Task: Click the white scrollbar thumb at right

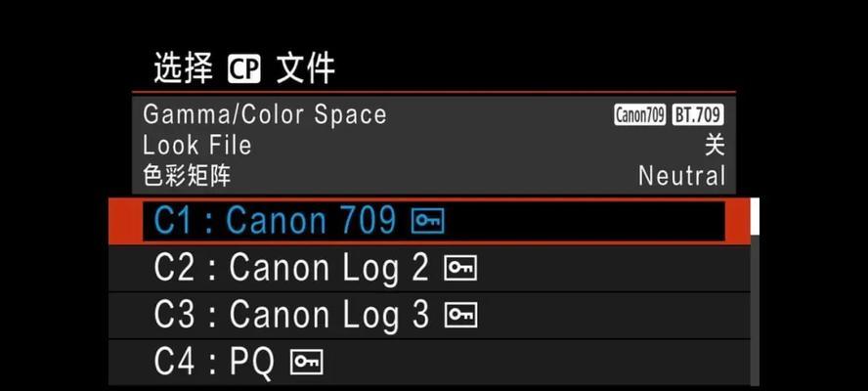Action: click(x=755, y=217)
